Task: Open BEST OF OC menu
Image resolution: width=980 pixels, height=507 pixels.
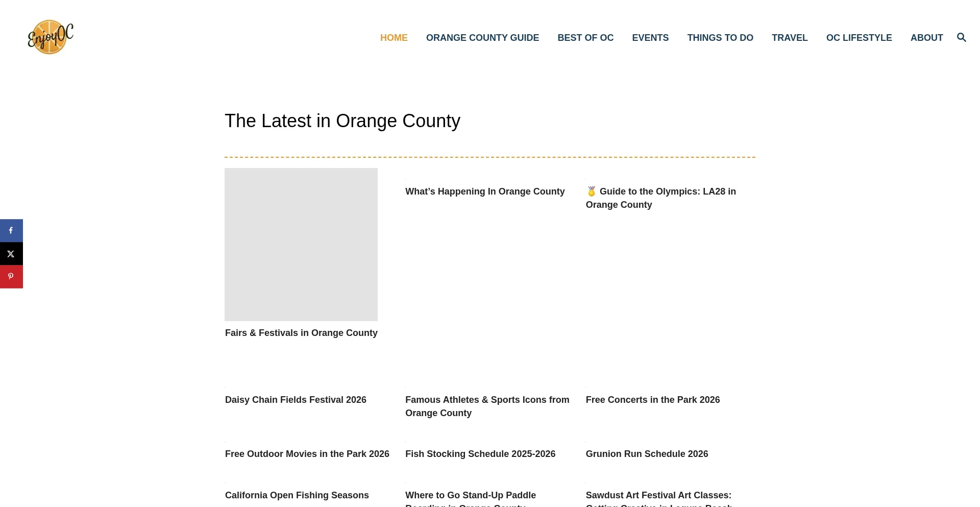Action: point(585,38)
